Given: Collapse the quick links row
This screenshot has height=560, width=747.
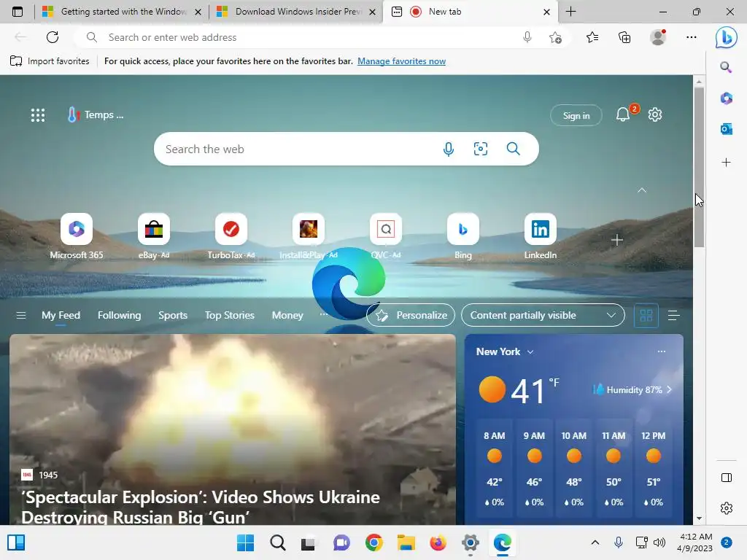Looking at the screenshot, I should (642, 190).
